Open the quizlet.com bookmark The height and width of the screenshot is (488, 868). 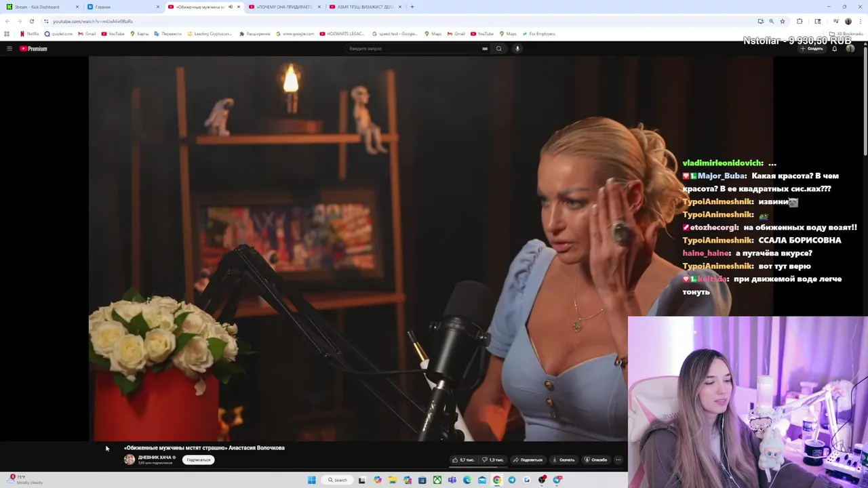coord(58,34)
